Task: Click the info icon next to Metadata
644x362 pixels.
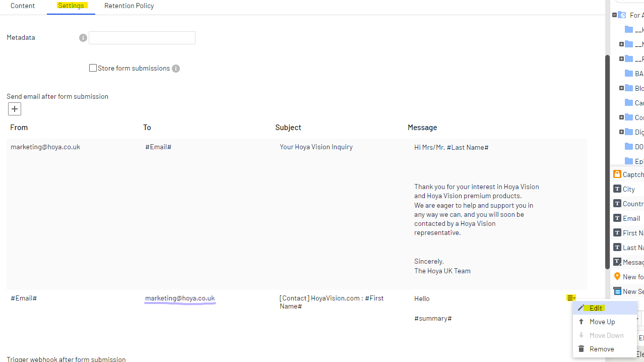Action: [83, 38]
